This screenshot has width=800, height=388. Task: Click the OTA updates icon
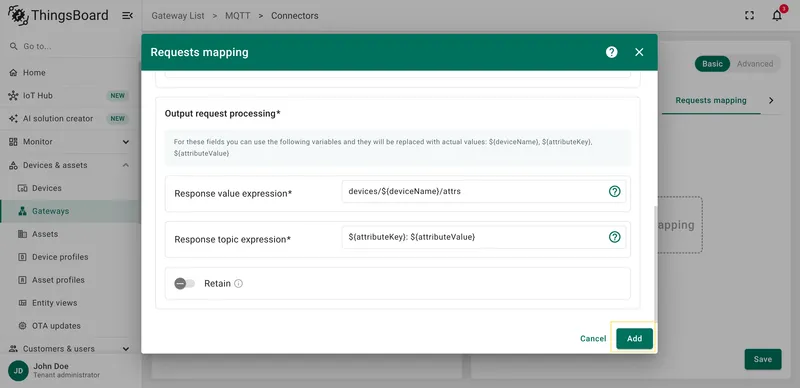tap(22, 326)
